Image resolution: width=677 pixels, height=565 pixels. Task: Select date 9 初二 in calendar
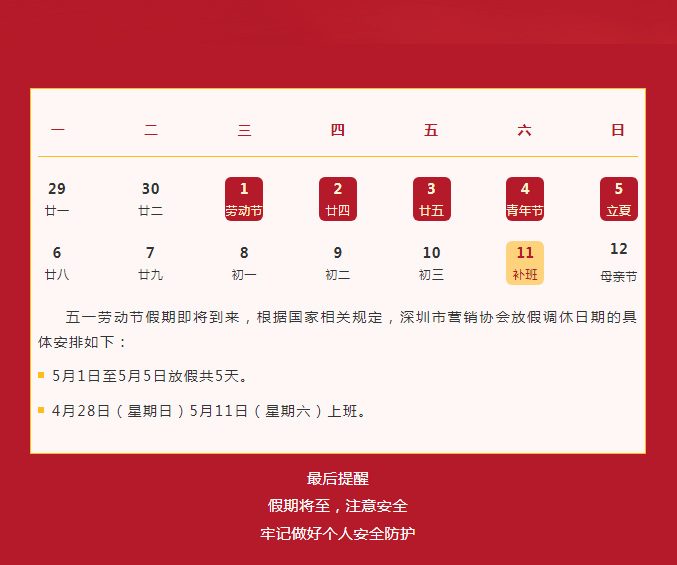pyautogui.click(x=338, y=263)
